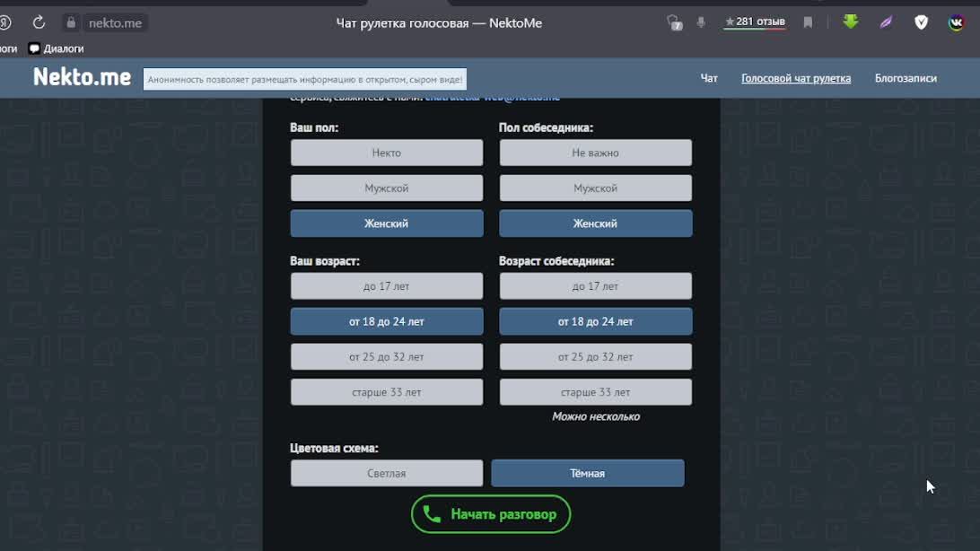Toggle partner age старше 33 лет
980x551 pixels.
pyautogui.click(x=595, y=392)
